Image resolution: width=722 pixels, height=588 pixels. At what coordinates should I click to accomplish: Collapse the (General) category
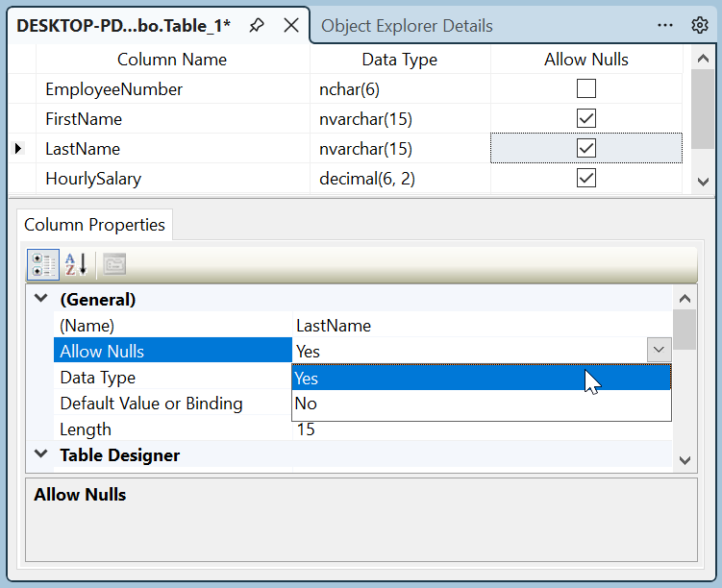pos(41,299)
